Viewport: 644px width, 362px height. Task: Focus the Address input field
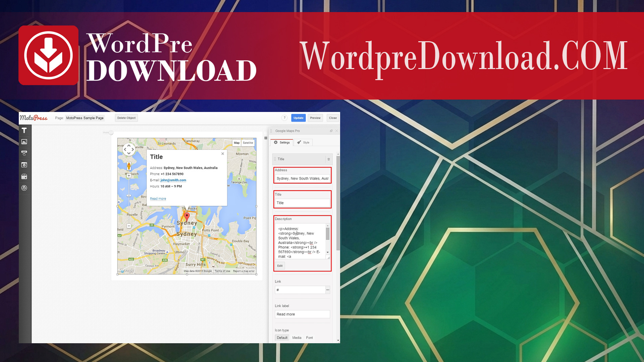click(302, 179)
